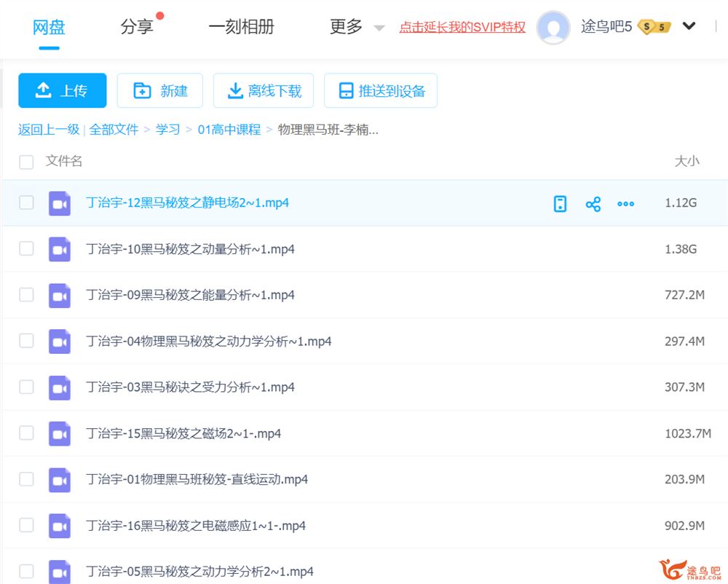728x584 pixels.
Task: Select checkbox for 丁治宇-16黑马秘笈之电磁感应 file
Action: (x=26, y=525)
